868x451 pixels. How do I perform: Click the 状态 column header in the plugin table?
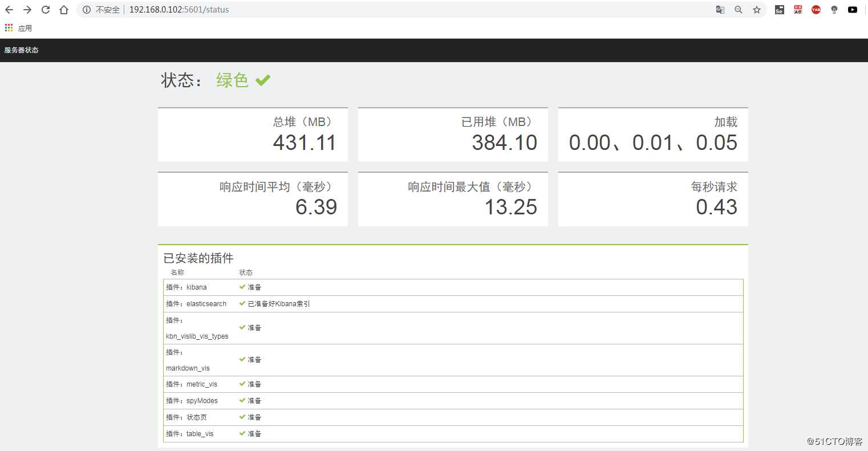[246, 273]
